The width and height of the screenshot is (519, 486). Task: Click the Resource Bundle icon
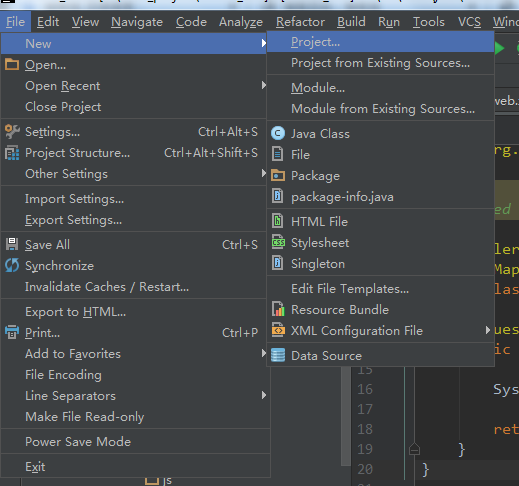[x=278, y=310]
